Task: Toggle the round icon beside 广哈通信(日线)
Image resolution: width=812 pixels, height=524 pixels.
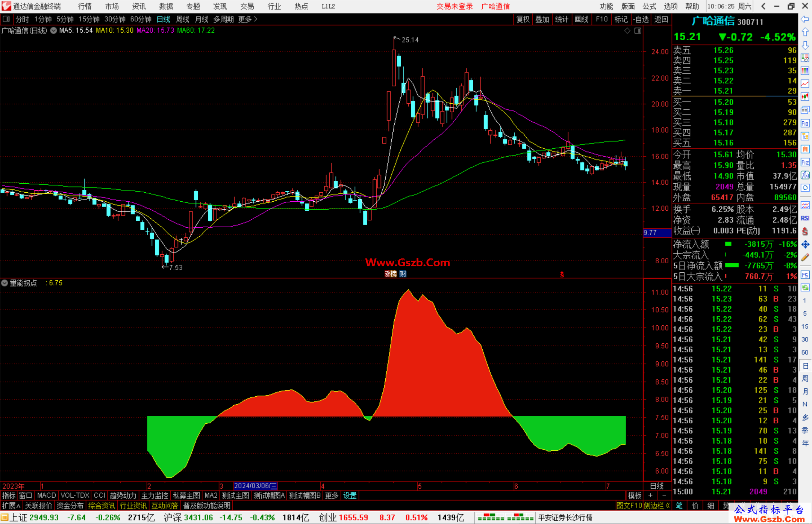Action: 53,30
